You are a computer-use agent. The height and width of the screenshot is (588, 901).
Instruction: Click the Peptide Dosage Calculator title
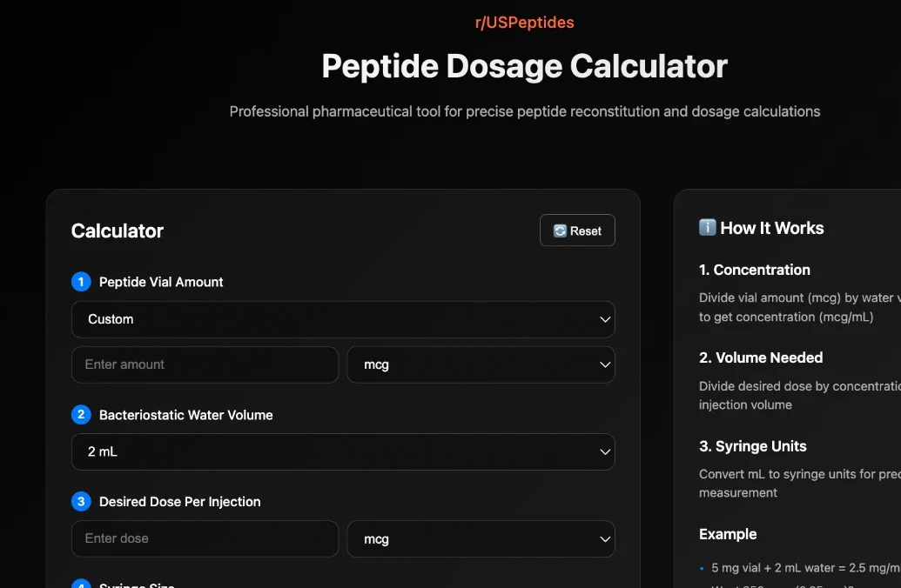pyautogui.click(x=524, y=67)
